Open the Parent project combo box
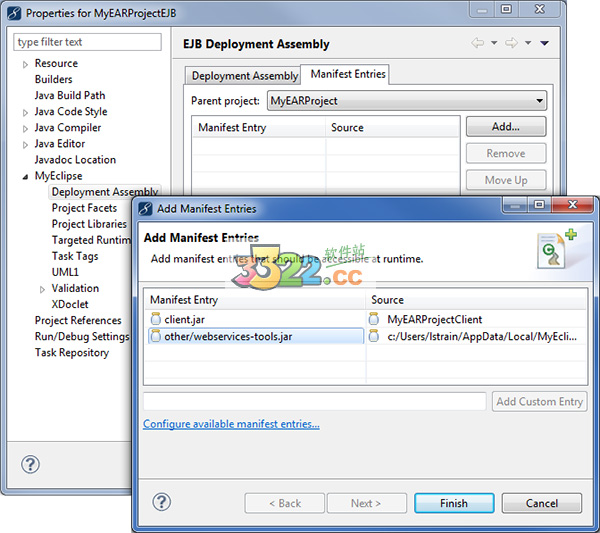Screen dimensions: 600x533 407,101
